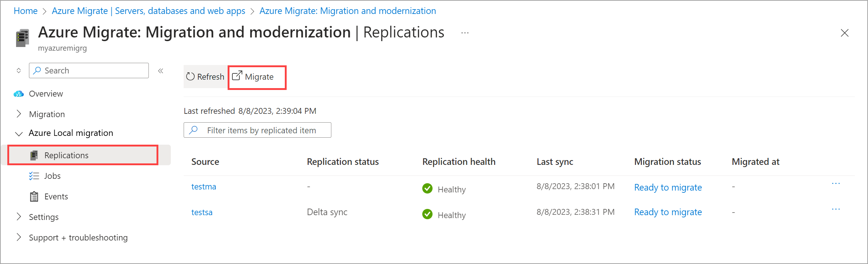Expand the Settings section

[19, 217]
